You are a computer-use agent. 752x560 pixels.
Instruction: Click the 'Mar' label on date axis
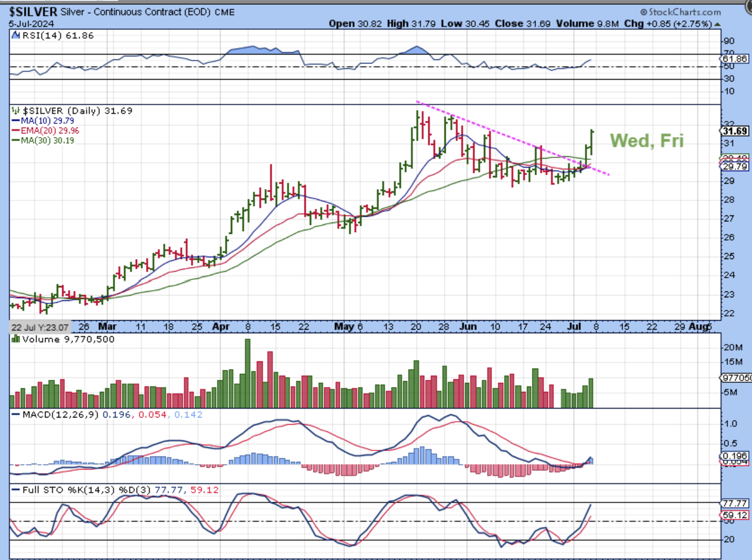click(107, 327)
